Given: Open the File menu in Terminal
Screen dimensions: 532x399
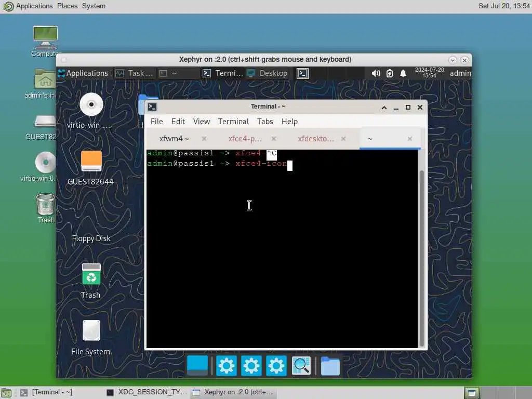Looking at the screenshot, I should click(x=157, y=122).
